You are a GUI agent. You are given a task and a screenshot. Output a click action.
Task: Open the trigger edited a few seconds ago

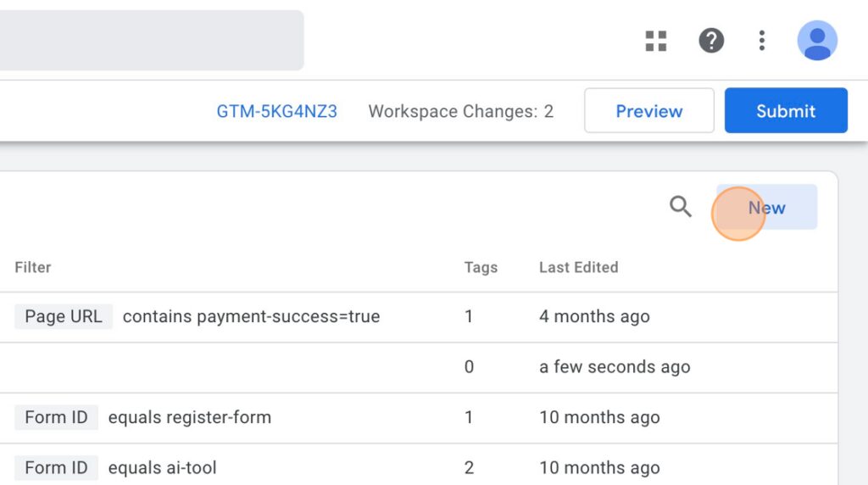[x=419, y=367]
